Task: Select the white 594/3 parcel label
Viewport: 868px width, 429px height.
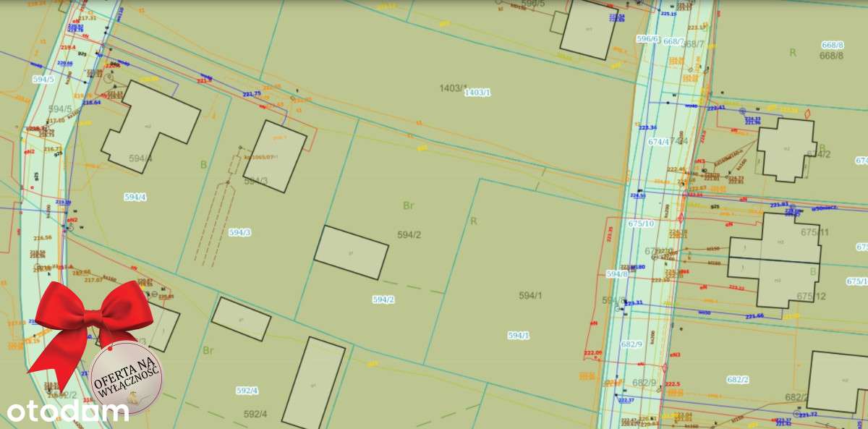Action: pos(239,232)
